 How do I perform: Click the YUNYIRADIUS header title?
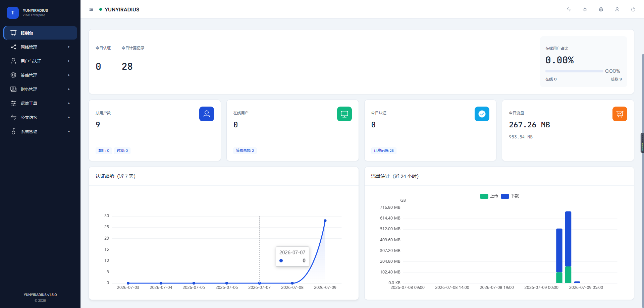click(122, 10)
